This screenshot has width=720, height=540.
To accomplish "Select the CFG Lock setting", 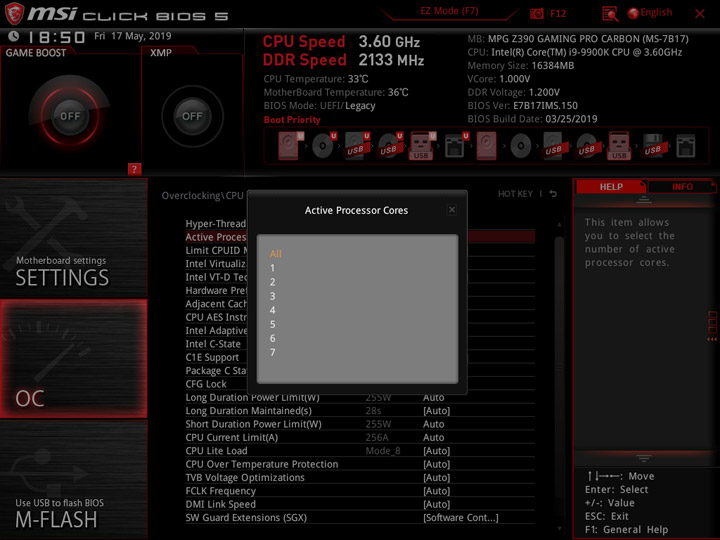I will click(206, 384).
